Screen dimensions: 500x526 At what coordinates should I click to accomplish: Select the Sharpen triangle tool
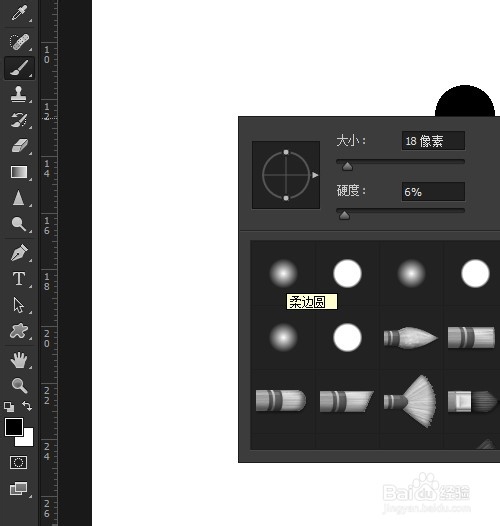19,198
